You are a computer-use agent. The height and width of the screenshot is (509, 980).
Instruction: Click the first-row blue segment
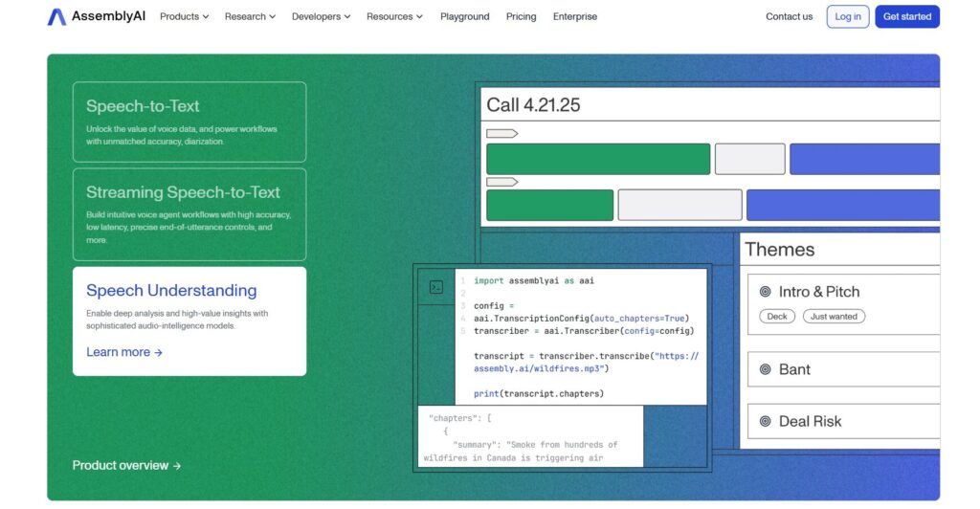click(x=865, y=159)
